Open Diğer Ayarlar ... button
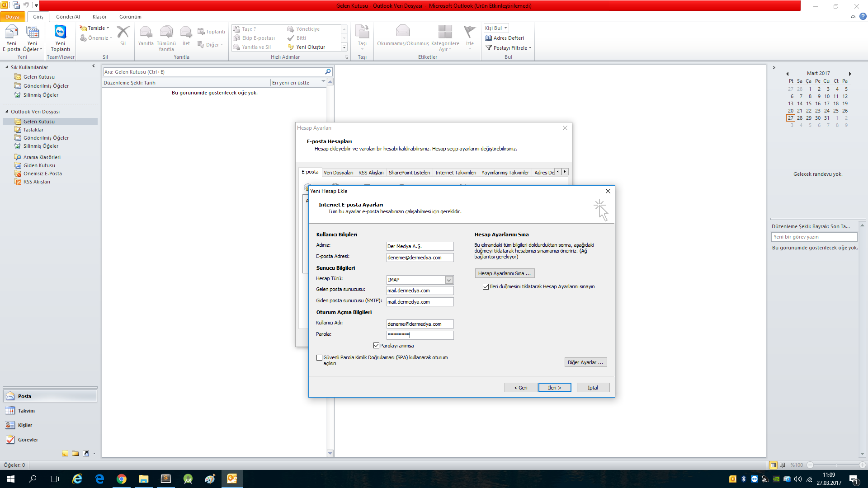868x488 pixels. click(585, 362)
